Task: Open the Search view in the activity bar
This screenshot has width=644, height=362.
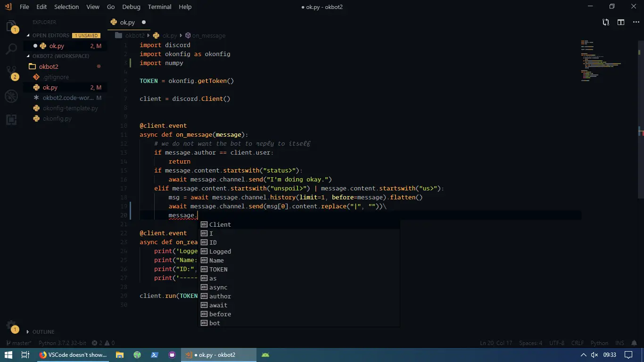Action: tap(11, 48)
